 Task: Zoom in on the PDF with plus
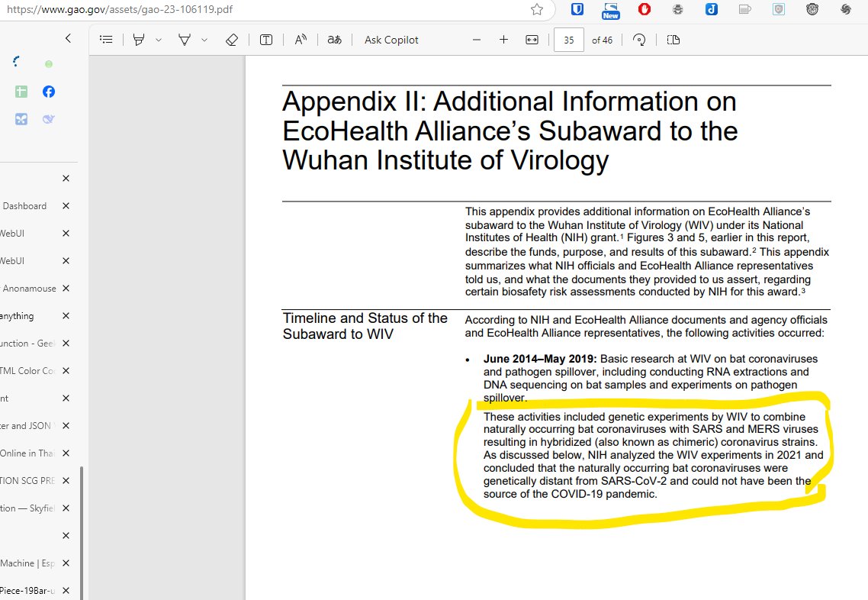pos(503,40)
